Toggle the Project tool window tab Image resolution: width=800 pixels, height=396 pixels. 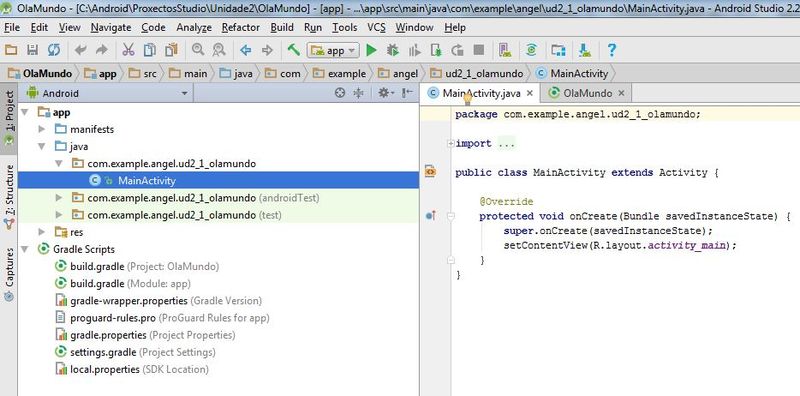point(9,118)
